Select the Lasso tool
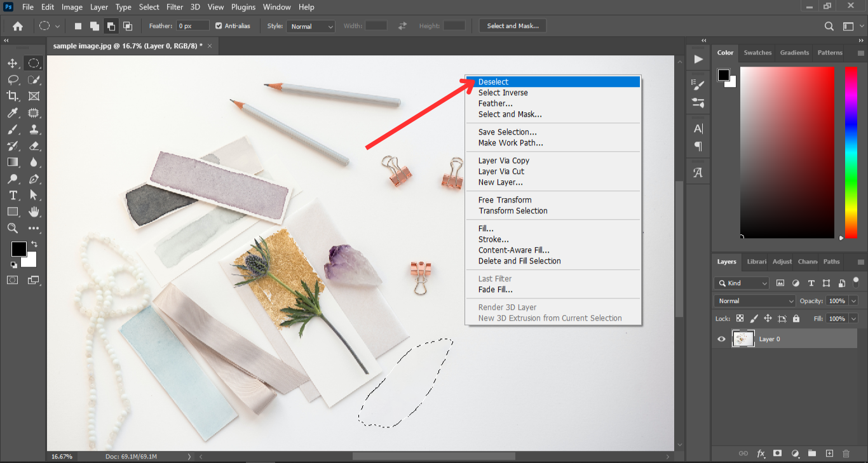868x463 pixels. pos(12,80)
